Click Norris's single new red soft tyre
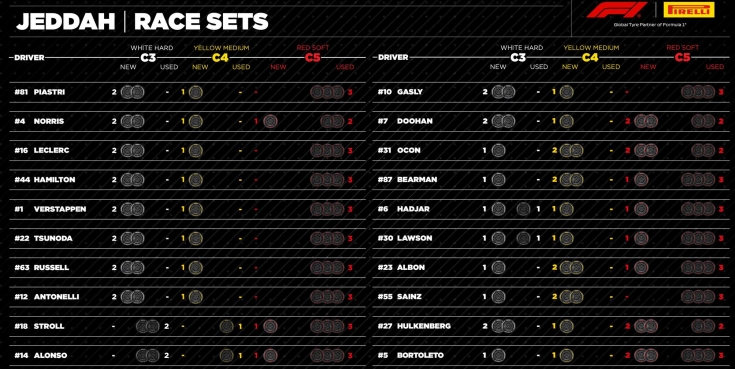Image resolution: width=735 pixels, height=369 pixels. pyautogui.click(x=270, y=122)
